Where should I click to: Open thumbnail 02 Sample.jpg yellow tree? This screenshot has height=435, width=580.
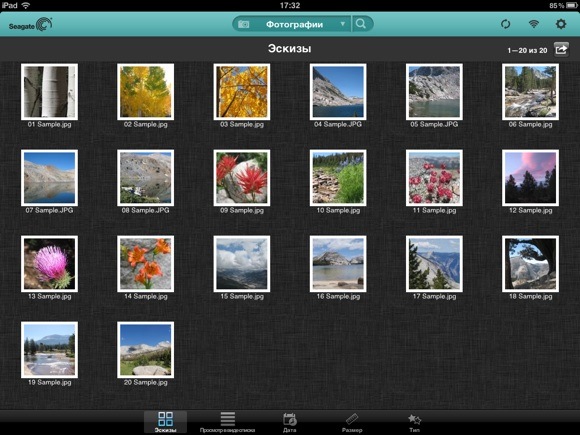coord(146,92)
